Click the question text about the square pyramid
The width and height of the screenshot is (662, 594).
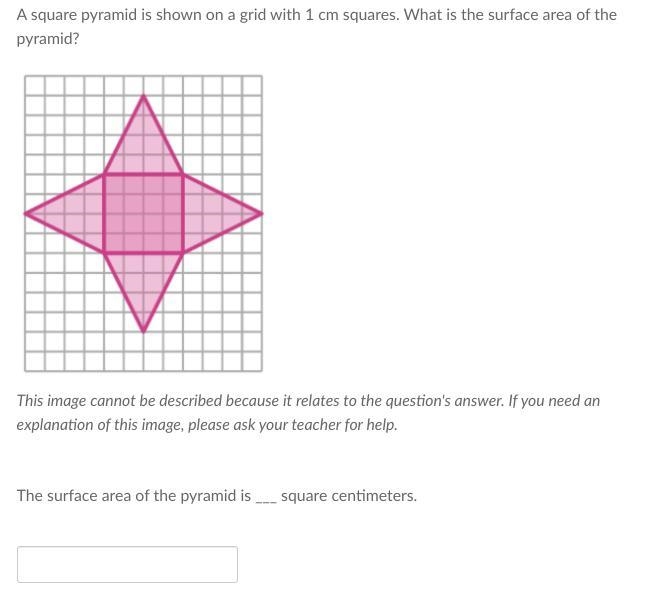[x=317, y=27]
